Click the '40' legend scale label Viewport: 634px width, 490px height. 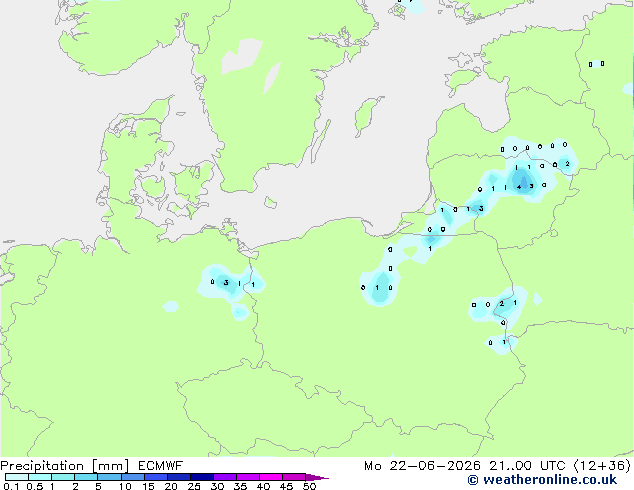pos(263,486)
